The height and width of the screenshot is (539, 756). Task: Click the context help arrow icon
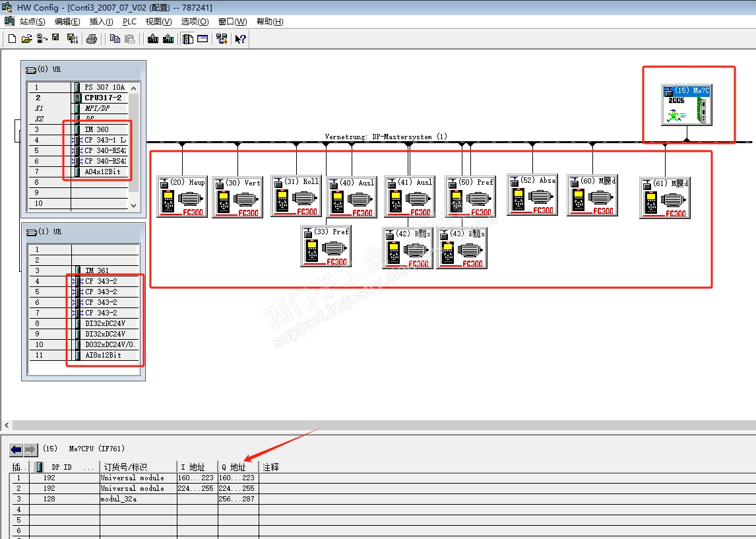tap(240, 39)
